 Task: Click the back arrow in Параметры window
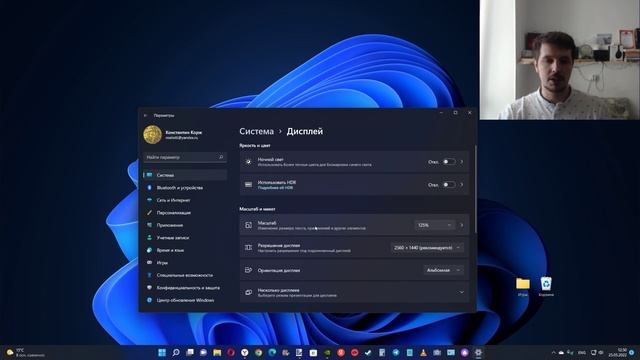[146, 116]
